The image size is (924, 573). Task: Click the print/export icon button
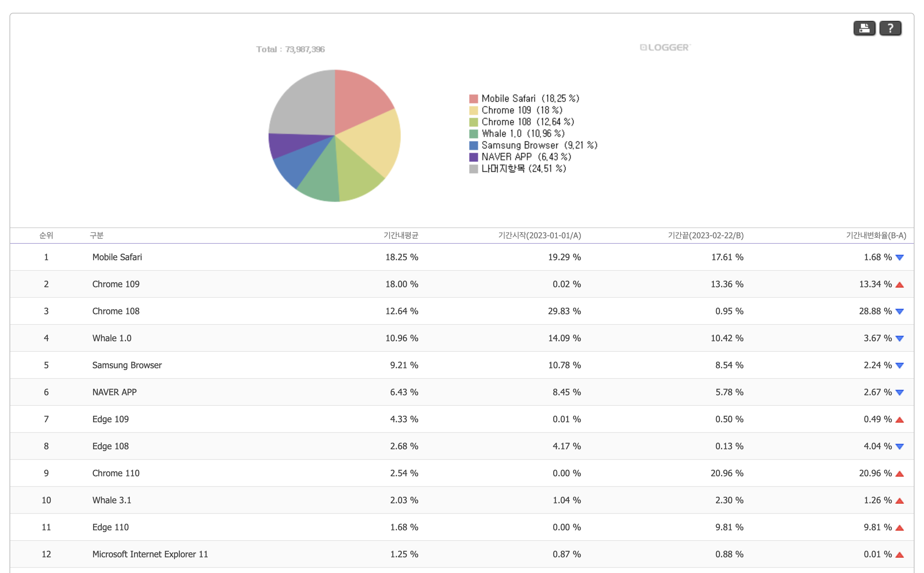coord(864,28)
